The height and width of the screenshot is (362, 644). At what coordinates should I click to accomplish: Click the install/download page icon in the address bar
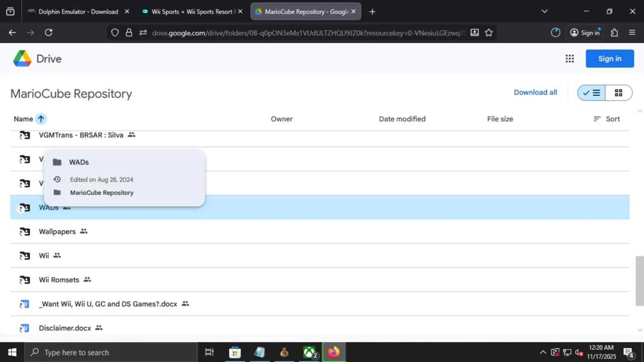point(474,33)
